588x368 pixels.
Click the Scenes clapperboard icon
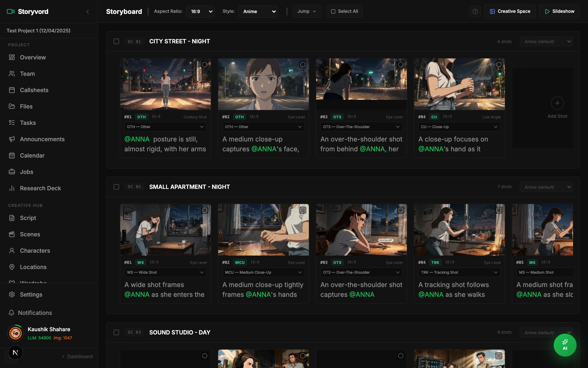pyautogui.click(x=12, y=234)
